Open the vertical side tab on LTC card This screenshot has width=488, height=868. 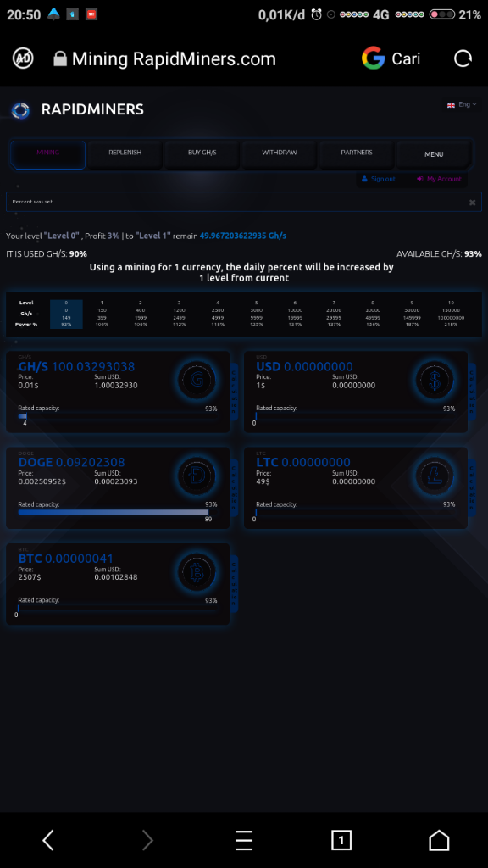click(x=472, y=488)
